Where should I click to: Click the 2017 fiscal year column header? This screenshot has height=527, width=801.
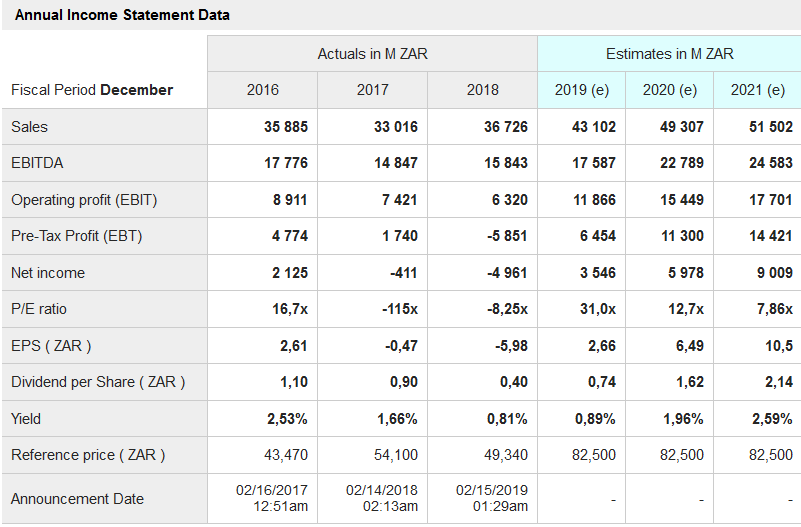click(372, 90)
